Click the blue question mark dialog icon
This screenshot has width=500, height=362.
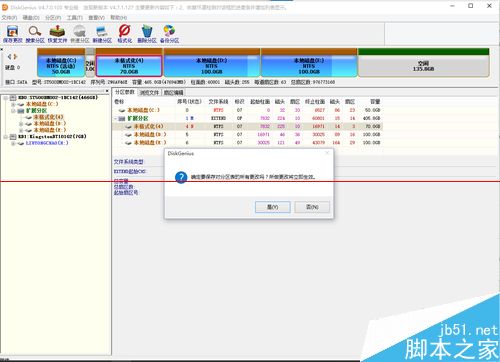coord(181,177)
